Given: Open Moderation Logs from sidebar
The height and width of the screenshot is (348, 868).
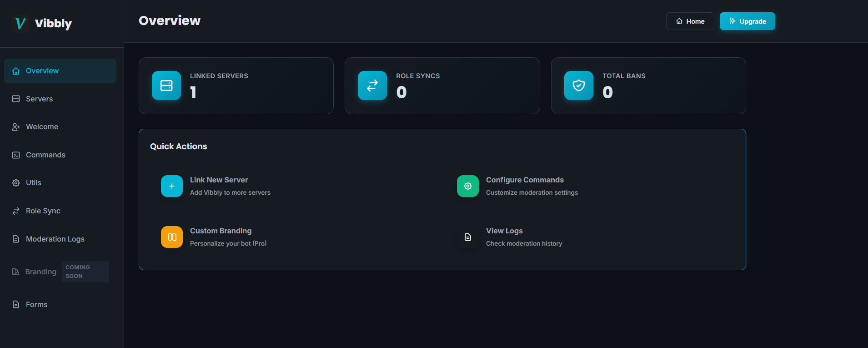Looking at the screenshot, I should [55, 239].
